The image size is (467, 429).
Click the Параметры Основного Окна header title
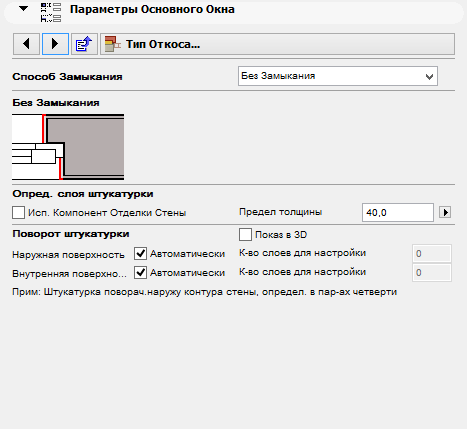tap(152, 9)
